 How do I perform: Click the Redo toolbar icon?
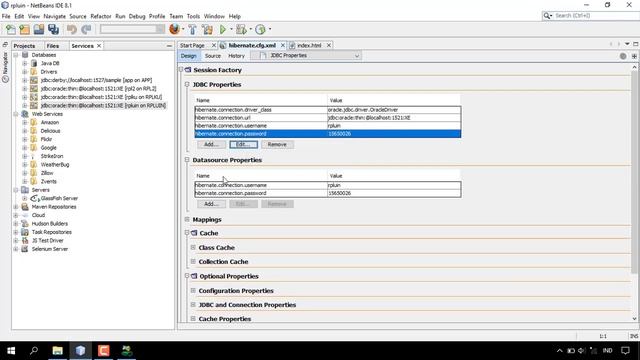(86, 29)
